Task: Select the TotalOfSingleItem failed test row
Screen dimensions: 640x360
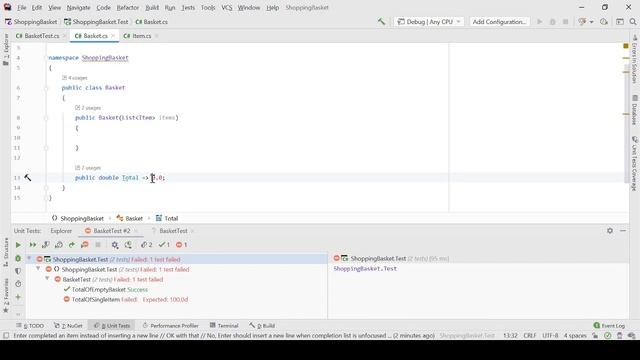Action: 176,299
